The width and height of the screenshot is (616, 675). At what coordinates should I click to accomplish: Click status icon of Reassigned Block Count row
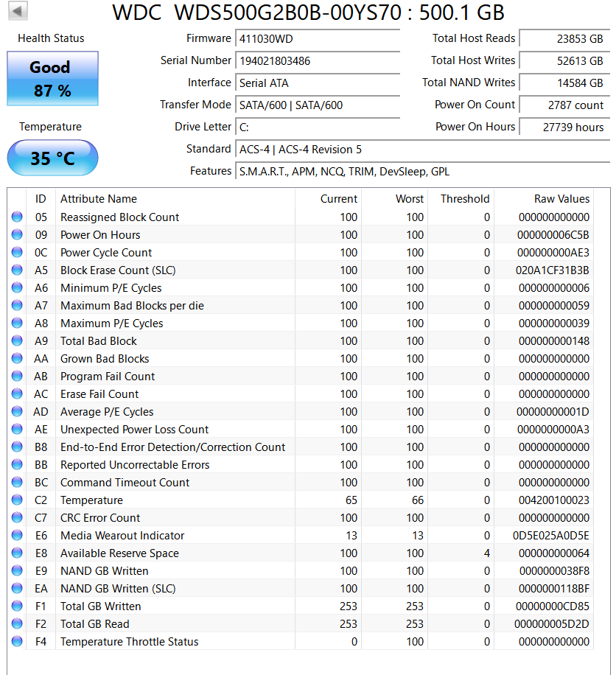coord(17,217)
